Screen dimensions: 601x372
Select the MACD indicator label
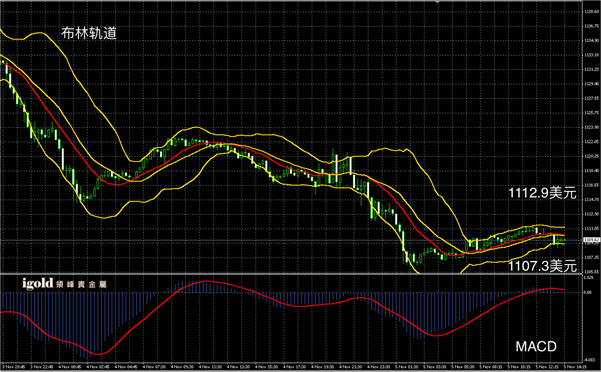click(536, 346)
